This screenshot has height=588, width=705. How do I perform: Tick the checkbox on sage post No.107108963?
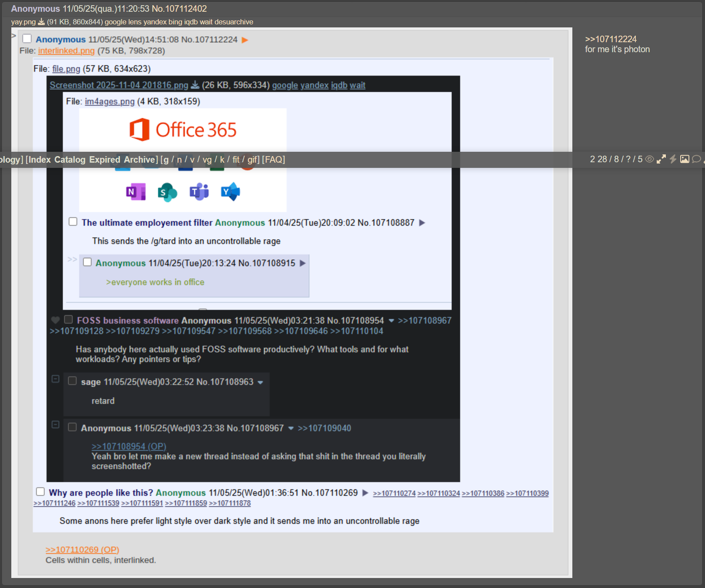(72, 381)
